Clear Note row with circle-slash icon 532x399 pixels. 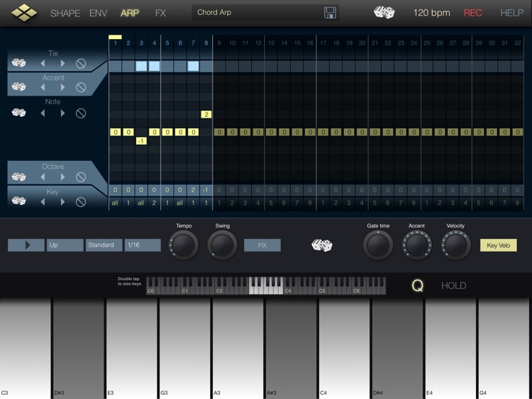point(81,113)
